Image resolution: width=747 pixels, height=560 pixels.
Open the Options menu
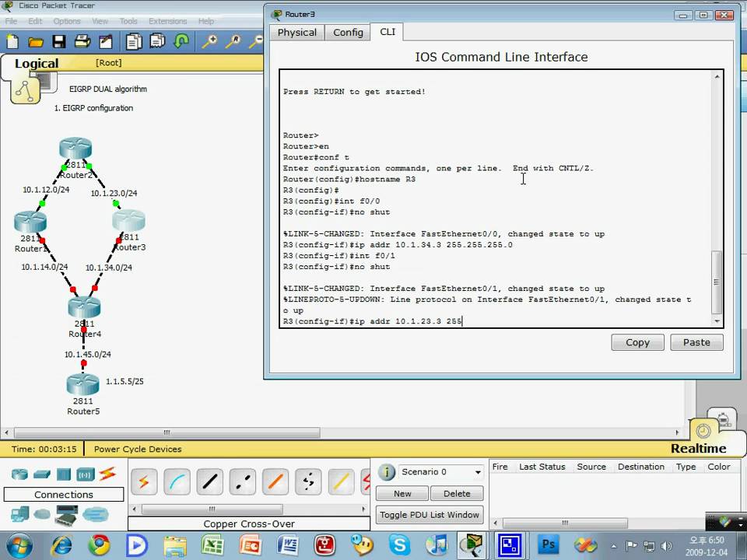(x=67, y=21)
